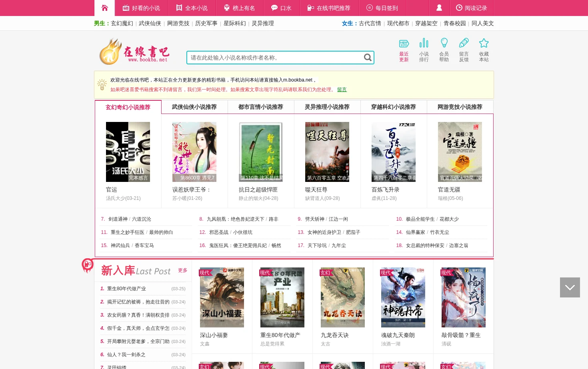
Task: Open 玄幻魔幻 category link
Action: (122, 23)
